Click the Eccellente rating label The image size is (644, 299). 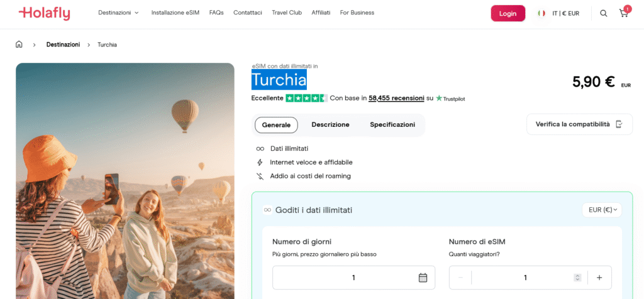(267, 99)
